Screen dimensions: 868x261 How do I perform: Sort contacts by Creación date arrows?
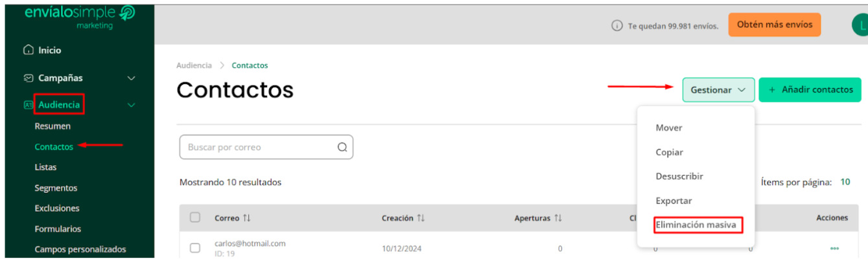pos(421,218)
